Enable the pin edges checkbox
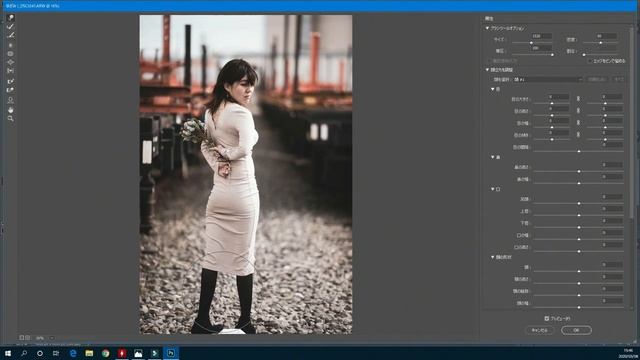Screen dimensions: 640x360 [x=590, y=61]
